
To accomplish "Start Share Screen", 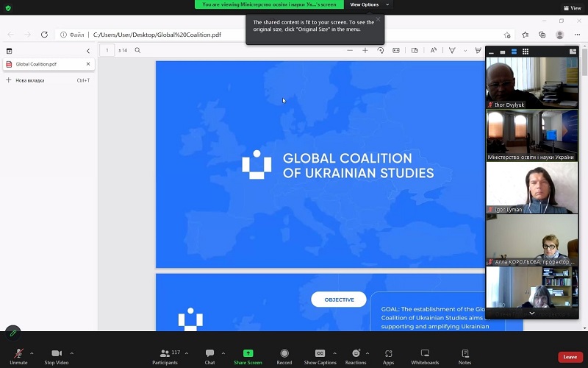I will click(x=248, y=357).
